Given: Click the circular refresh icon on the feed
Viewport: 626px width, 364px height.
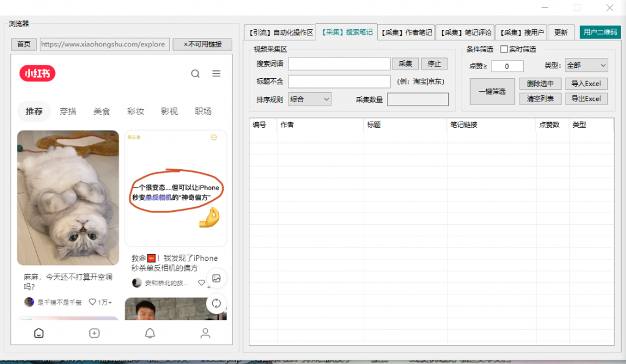Looking at the screenshot, I should click(x=216, y=304).
